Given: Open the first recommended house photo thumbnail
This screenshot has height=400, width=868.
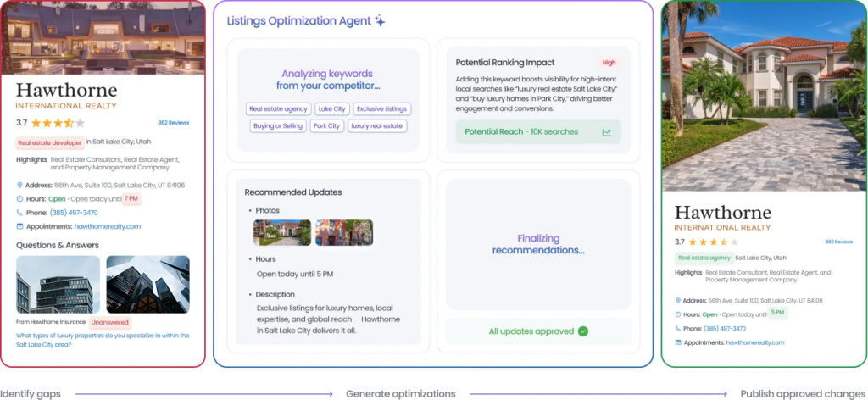Looking at the screenshot, I should click(281, 232).
